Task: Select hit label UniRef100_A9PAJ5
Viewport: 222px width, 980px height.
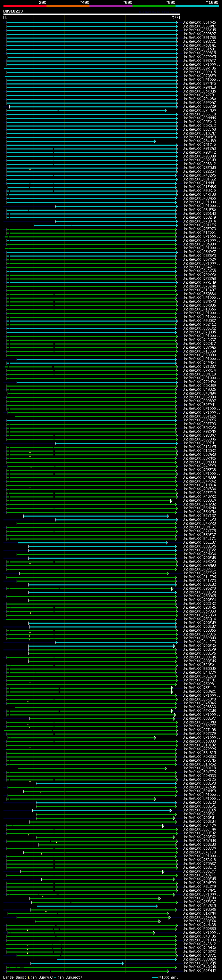Action: tap(199, 72)
